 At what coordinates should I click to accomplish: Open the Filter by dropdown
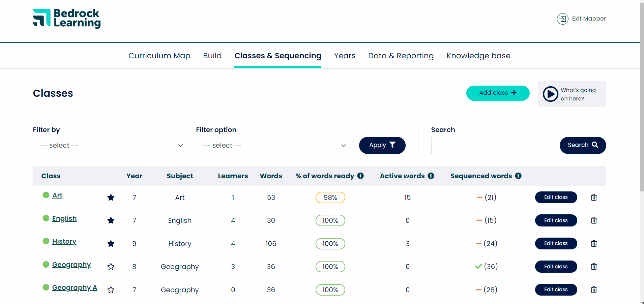(111, 145)
